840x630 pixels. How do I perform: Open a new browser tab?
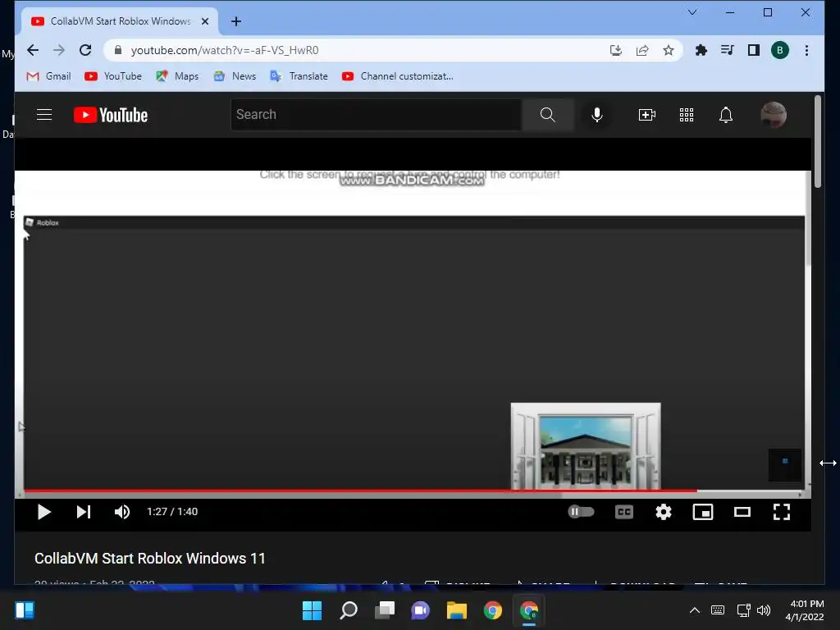click(x=235, y=21)
